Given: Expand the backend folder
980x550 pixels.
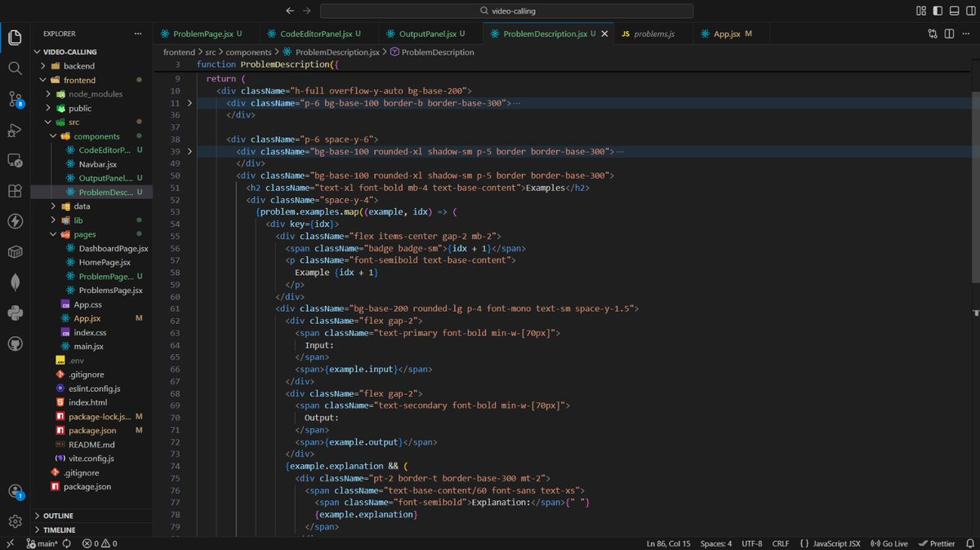Looking at the screenshot, I should coord(42,66).
